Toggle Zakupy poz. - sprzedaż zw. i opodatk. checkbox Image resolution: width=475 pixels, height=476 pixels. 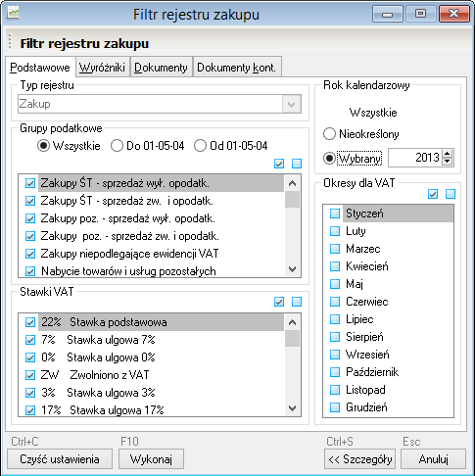tap(30, 236)
